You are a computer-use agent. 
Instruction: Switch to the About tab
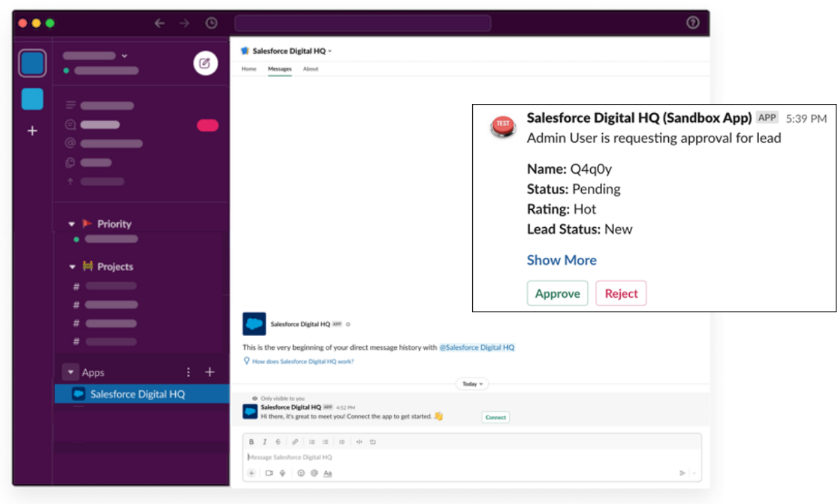tap(311, 69)
